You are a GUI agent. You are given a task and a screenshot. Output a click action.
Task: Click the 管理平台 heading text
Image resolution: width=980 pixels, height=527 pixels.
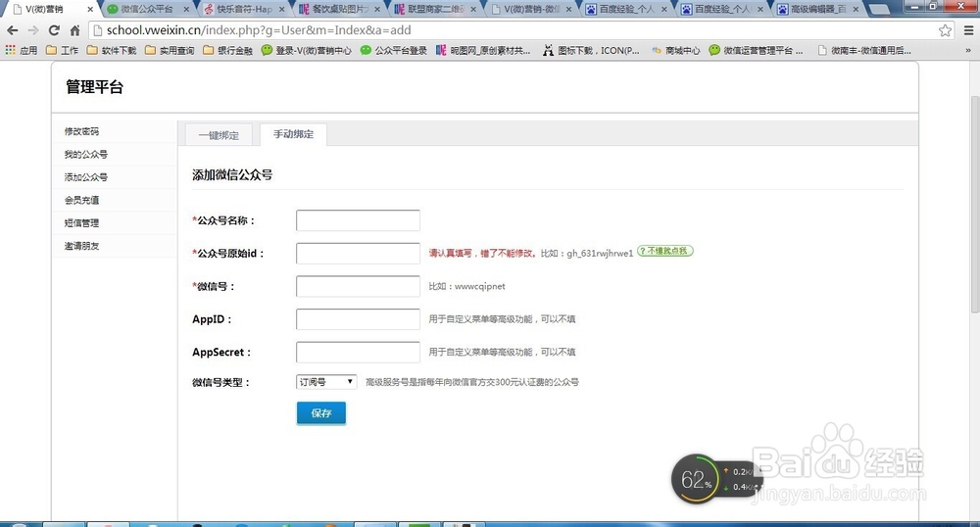(94, 87)
